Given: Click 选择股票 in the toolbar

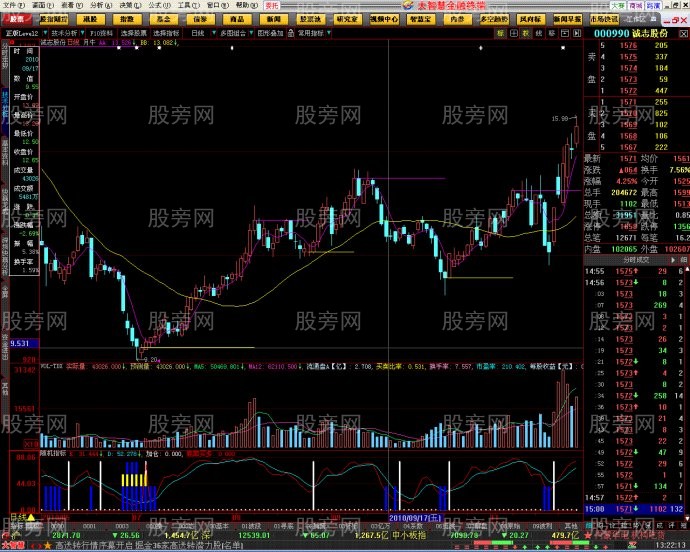Looking at the screenshot, I should click(134, 33).
